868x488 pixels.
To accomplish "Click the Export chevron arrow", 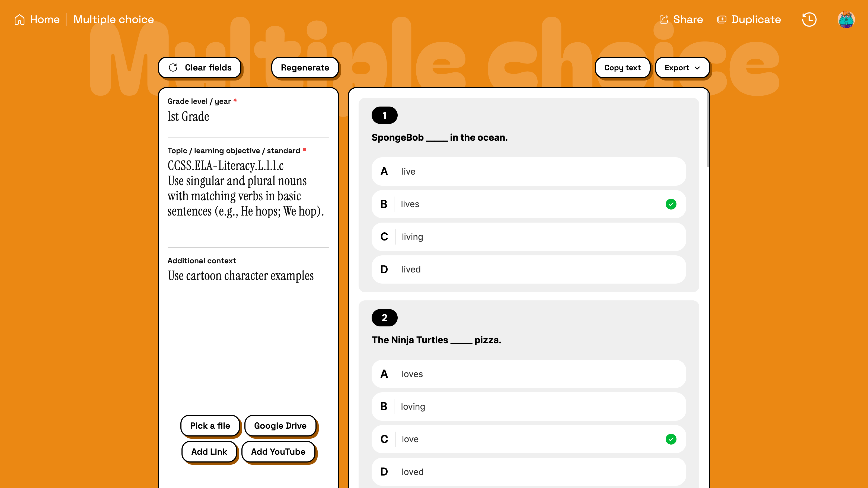I will click(697, 68).
